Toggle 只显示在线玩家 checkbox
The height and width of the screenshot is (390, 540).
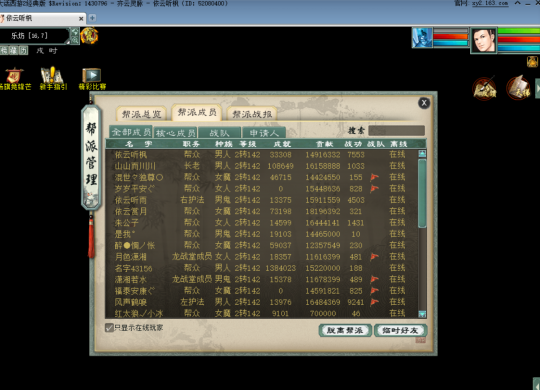click(109, 328)
